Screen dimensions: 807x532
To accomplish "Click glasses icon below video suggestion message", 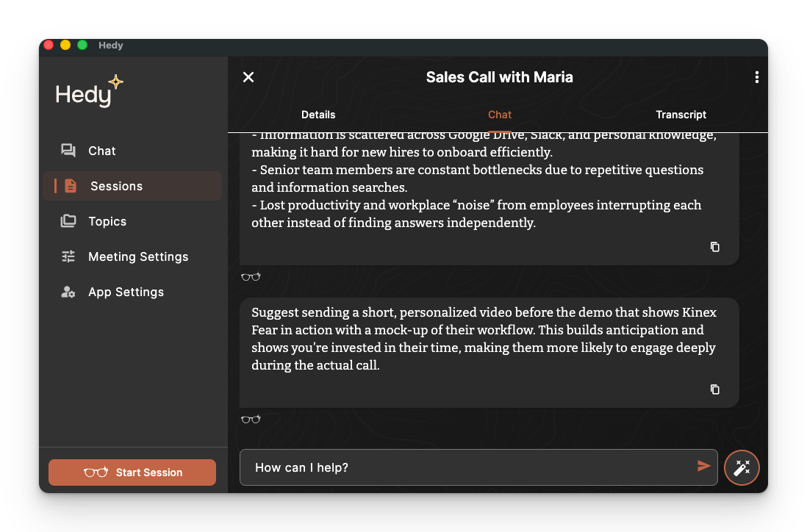I will [x=251, y=420].
